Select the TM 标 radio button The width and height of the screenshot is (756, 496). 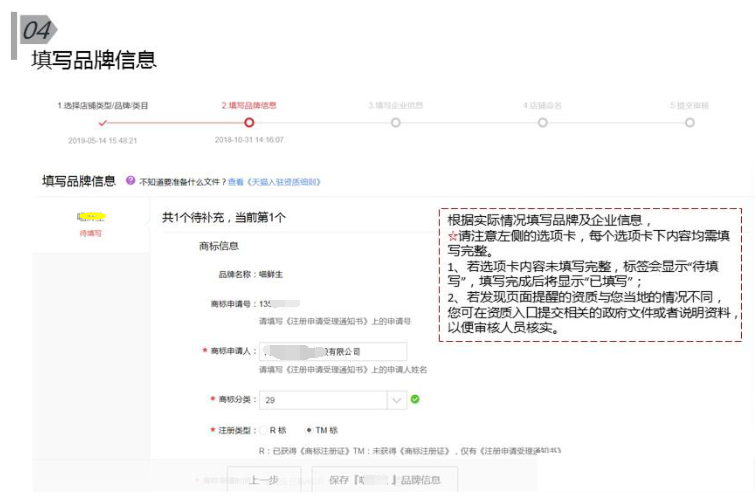[x=309, y=430]
